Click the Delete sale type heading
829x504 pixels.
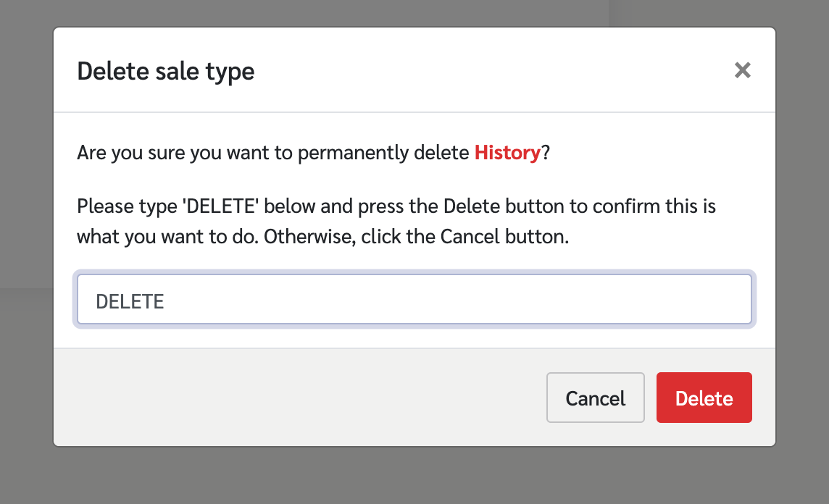(x=165, y=71)
